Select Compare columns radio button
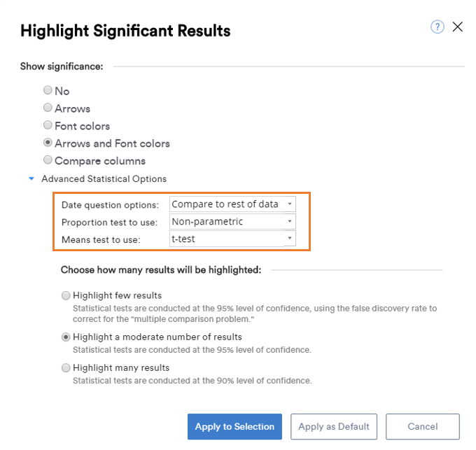476x450 pixels. [x=48, y=160]
